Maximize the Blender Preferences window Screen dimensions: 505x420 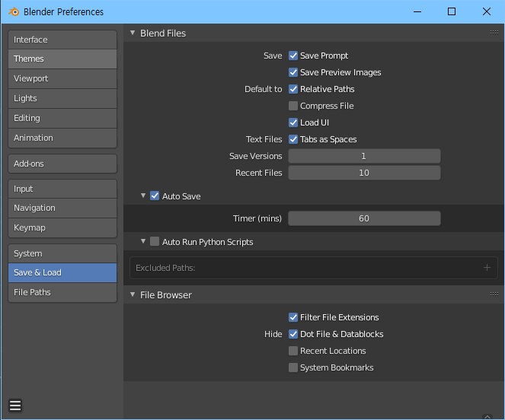pyautogui.click(x=452, y=12)
